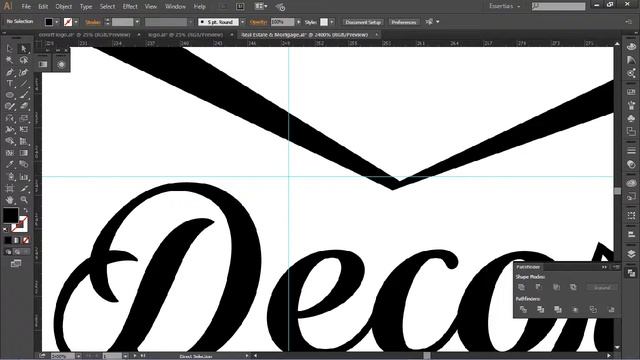
Task: Click Intersect in Pathfinder Shape Modes
Action: point(556,287)
